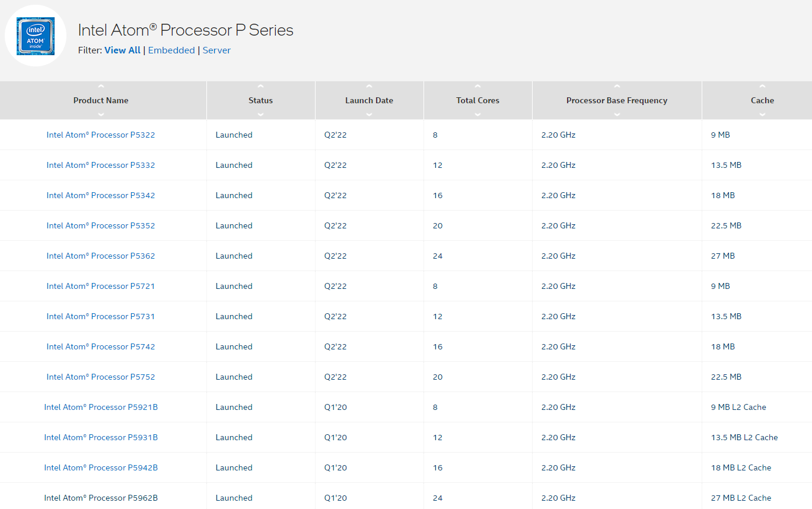Open Intel Atom Processor P5342 page
This screenshot has height=509, width=812.
pos(101,195)
